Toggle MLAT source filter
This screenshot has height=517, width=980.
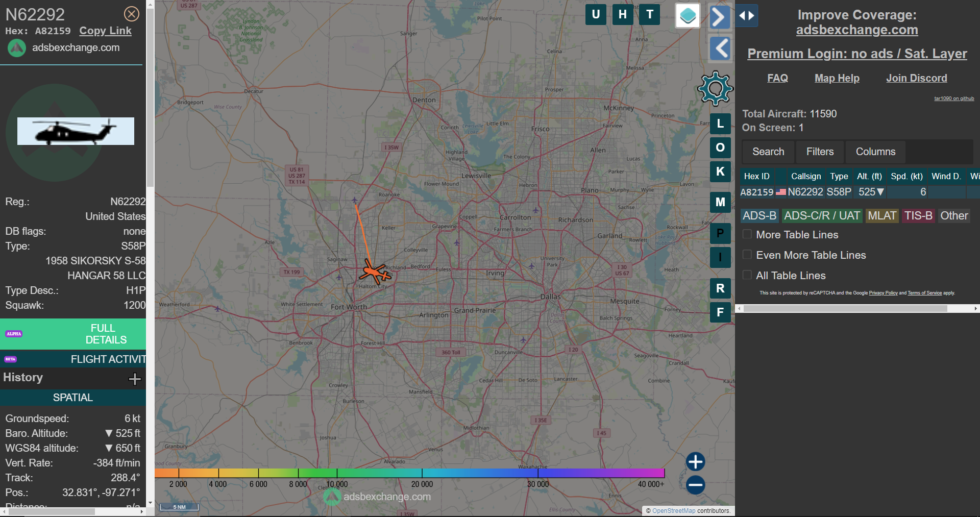(x=882, y=216)
